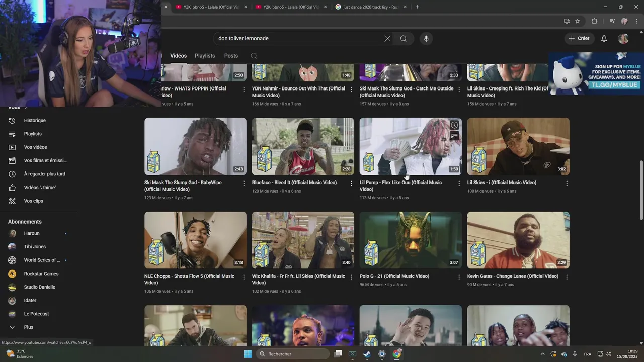Open options menu for Kevin Gates Change Lanes

pyautogui.click(x=567, y=277)
